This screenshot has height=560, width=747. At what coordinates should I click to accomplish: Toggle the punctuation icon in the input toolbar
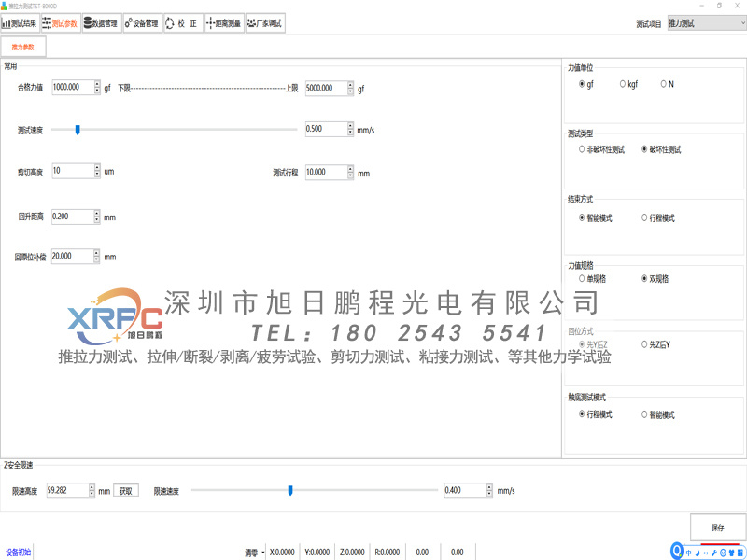706,553
